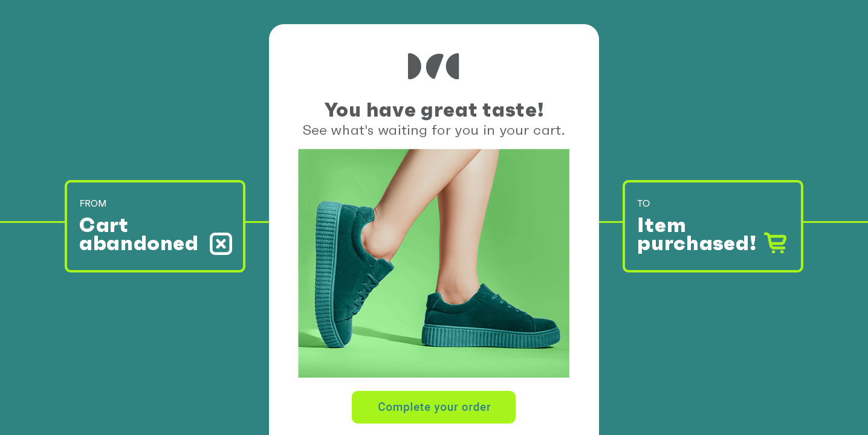Click the 'Item purchased!' bold text
868x435 pixels.
pyautogui.click(x=696, y=234)
